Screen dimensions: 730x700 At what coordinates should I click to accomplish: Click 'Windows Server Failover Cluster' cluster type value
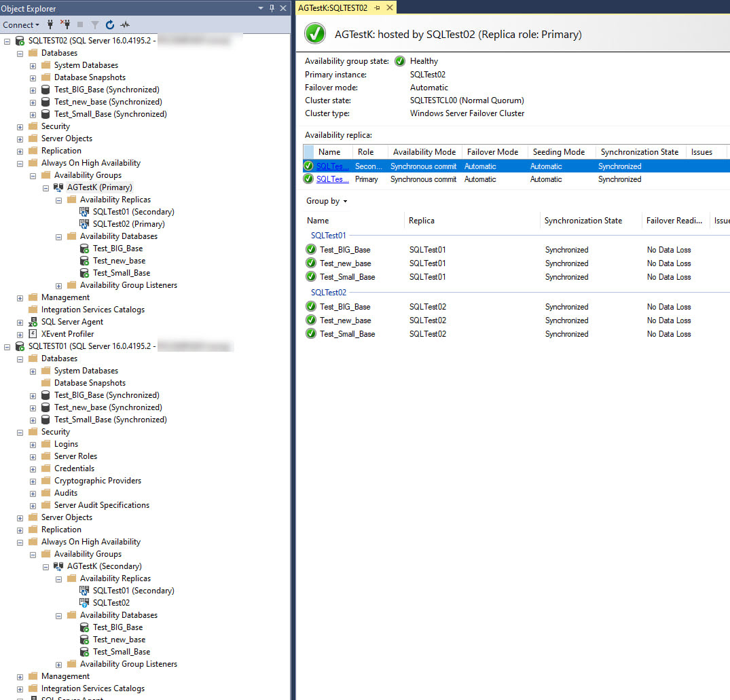467,113
